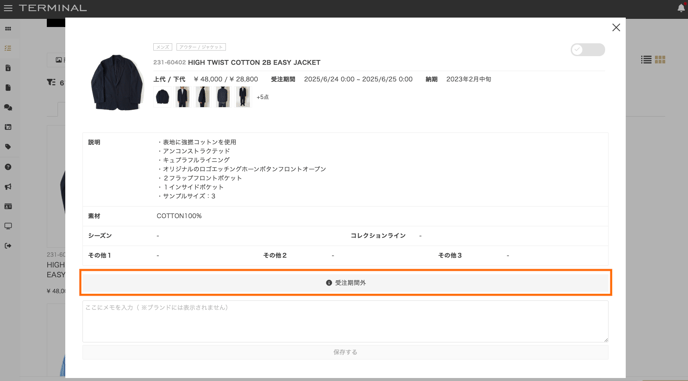The width and height of the screenshot is (688, 381).
Task: Click the monitor icon in the sidebar
Action: click(x=8, y=226)
